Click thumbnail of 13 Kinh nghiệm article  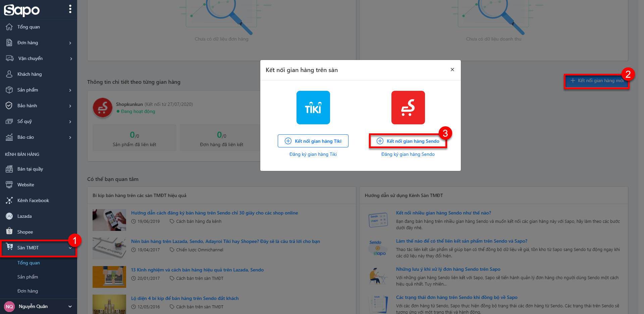[x=109, y=277]
